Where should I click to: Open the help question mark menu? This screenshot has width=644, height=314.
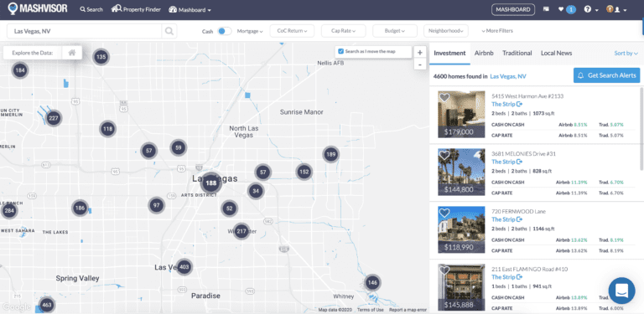[590, 9]
